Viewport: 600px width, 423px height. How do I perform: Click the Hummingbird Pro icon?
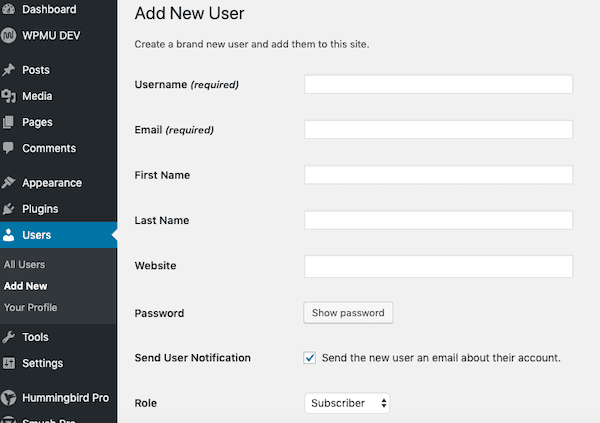point(9,397)
